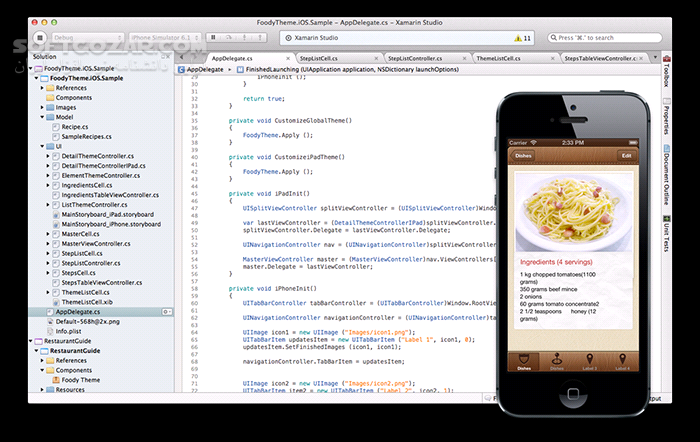Click the search field in toolbar
Image resolution: width=700 pixels, height=442 pixels.
pyautogui.click(x=605, y=38)
